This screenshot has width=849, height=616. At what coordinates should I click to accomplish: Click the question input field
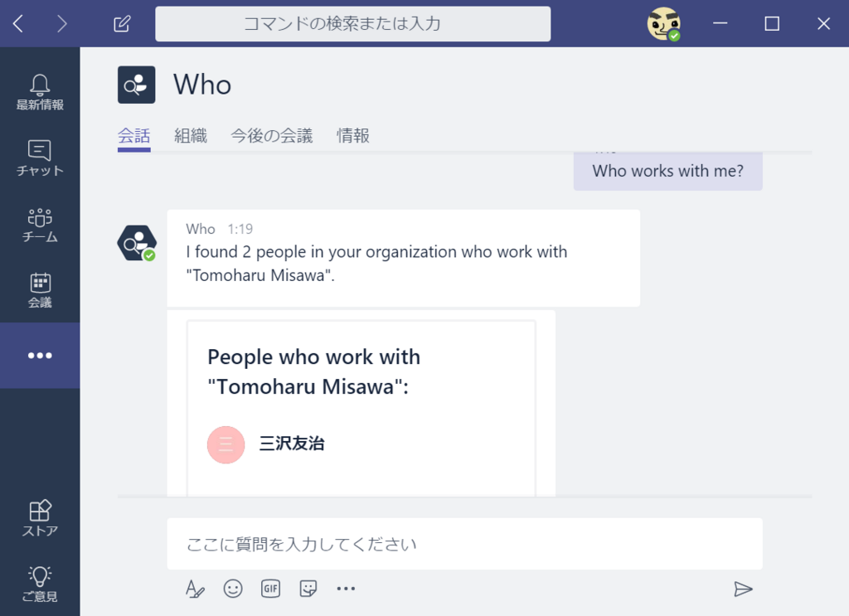pyautogui.click(x=464, y=544)
